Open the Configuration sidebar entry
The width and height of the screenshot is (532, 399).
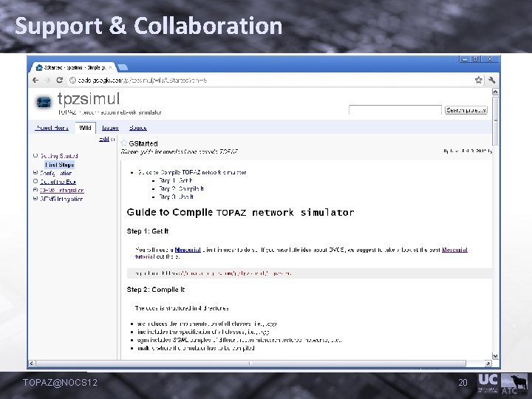pos(56,173)
